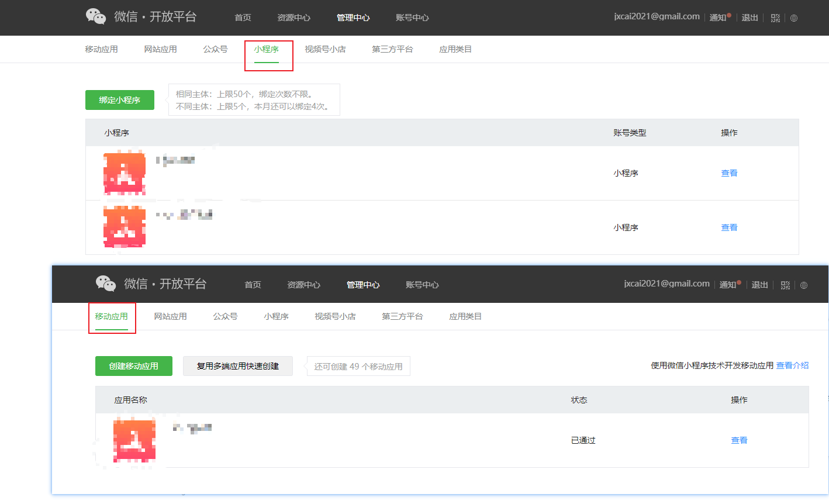This screenshot has width=829, height=504.
Task: Open 管理中心 in the upper window
Action: pyautogui.click(x=353, y=18)
